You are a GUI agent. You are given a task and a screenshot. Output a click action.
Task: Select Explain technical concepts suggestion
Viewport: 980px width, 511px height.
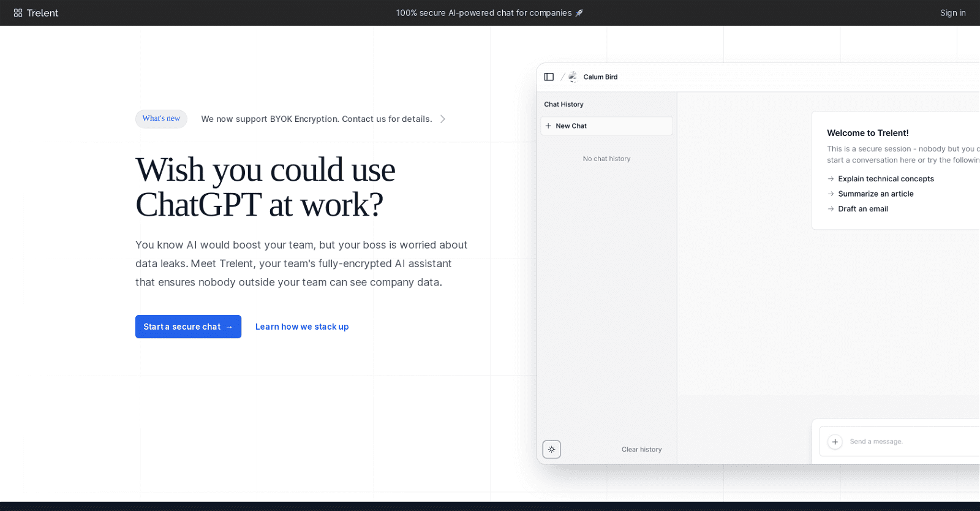(x=886, y=179)
